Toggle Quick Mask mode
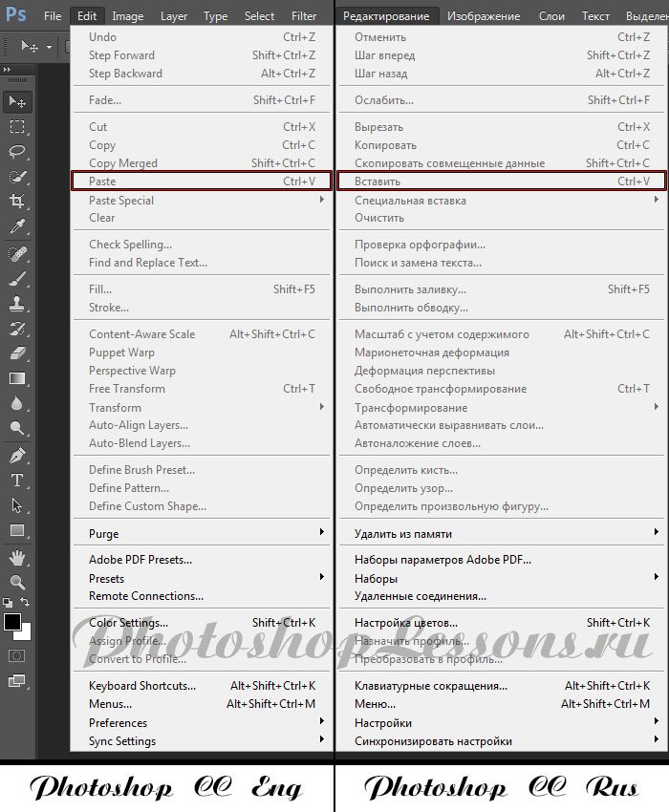 (x=16, y=656)
